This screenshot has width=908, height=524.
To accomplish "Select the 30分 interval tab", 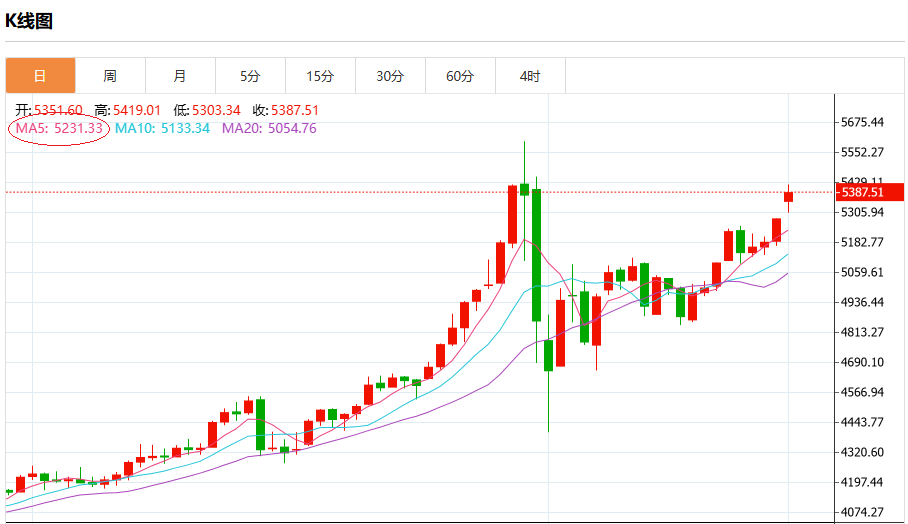I will pyautogui.click(x=390, y=76).
